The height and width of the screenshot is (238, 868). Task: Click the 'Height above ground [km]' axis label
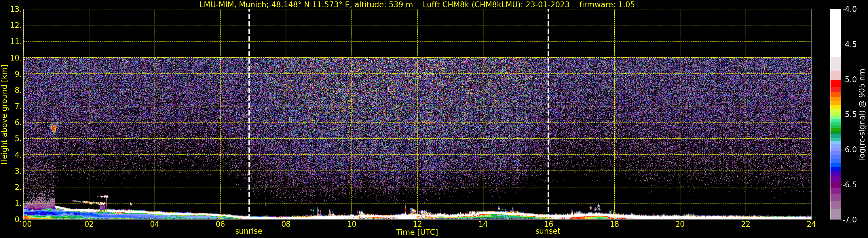[x=4, y=115]
